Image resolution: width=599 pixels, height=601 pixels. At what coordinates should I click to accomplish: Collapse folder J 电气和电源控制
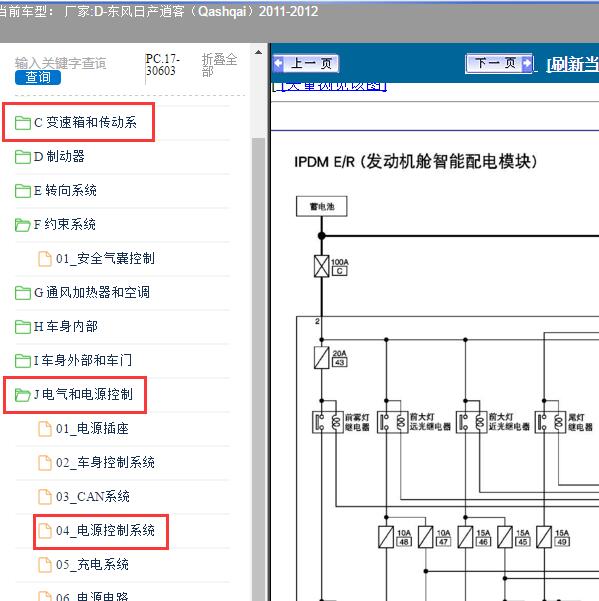click(x=83, y=394)
